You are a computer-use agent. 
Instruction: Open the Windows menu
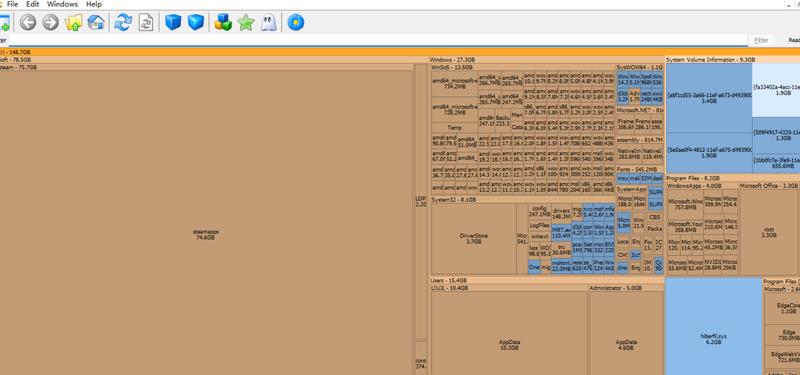point(62,4)
